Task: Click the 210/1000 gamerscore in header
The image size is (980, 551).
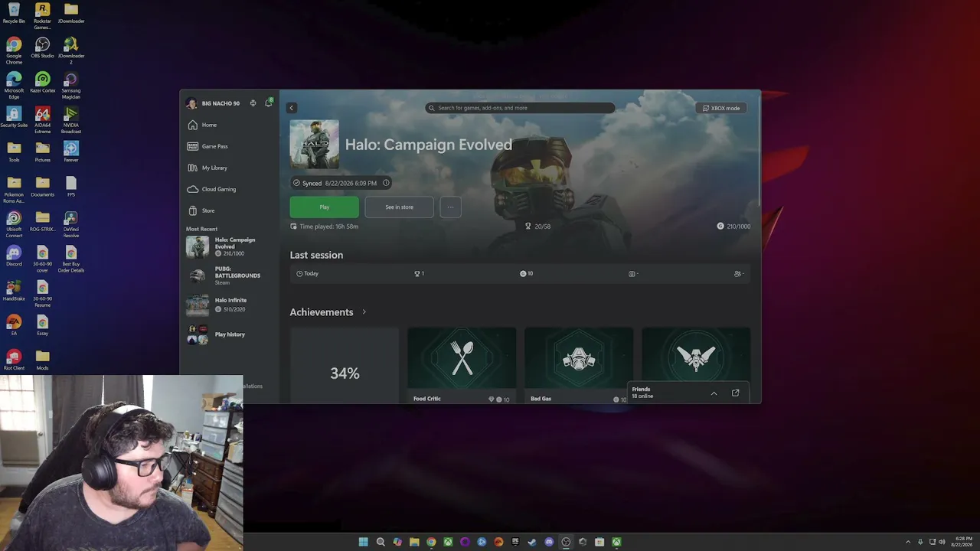Action: [x=733, y=227]
